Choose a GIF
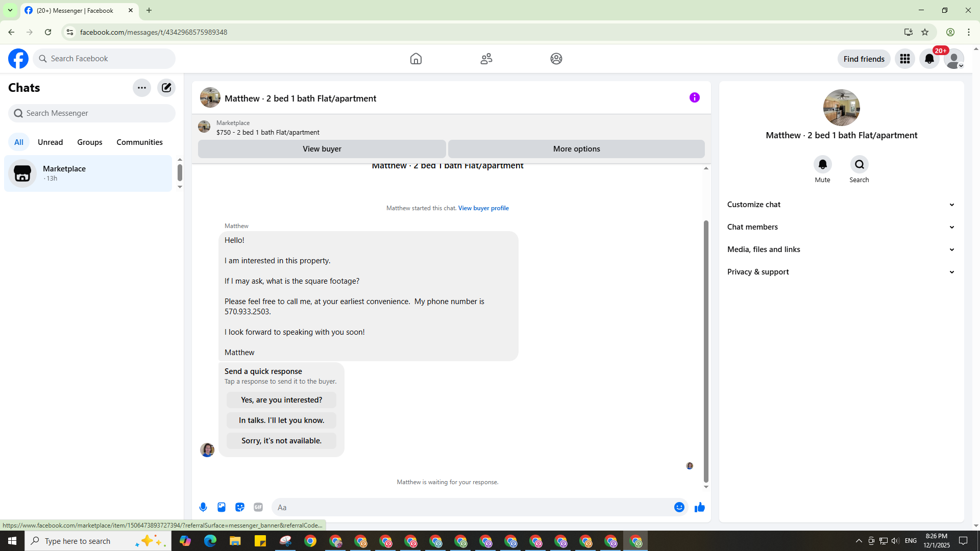 258,507
